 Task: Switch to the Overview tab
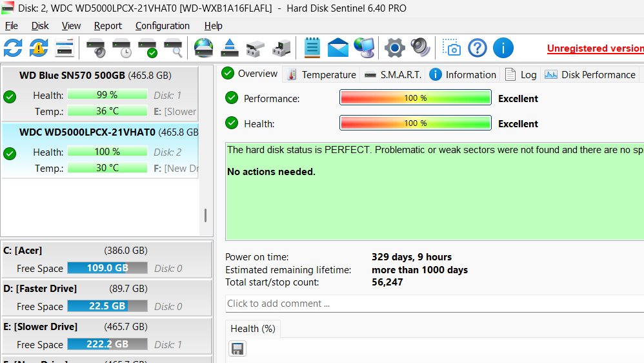click(250, 74)
